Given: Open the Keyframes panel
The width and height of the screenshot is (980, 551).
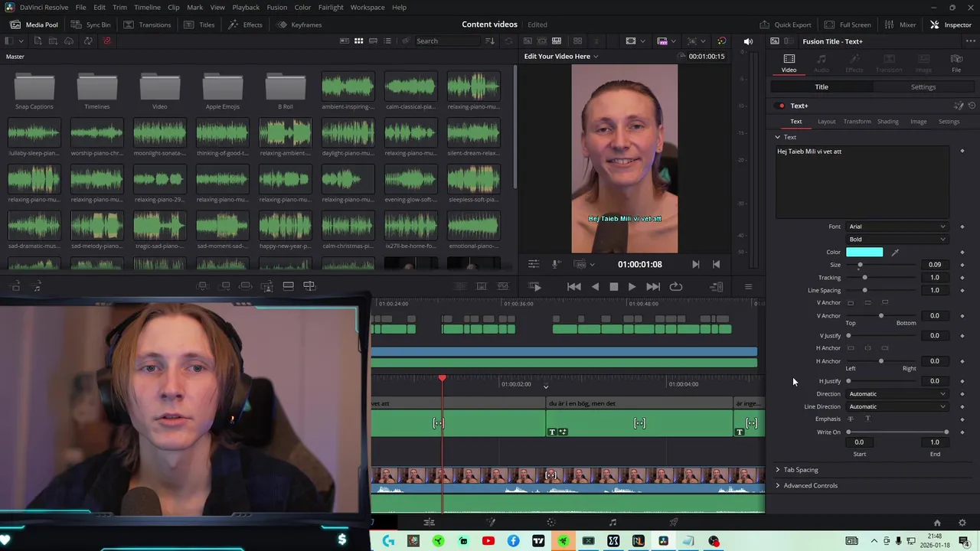Looking at the screenshot, I should tap(299, 24).
